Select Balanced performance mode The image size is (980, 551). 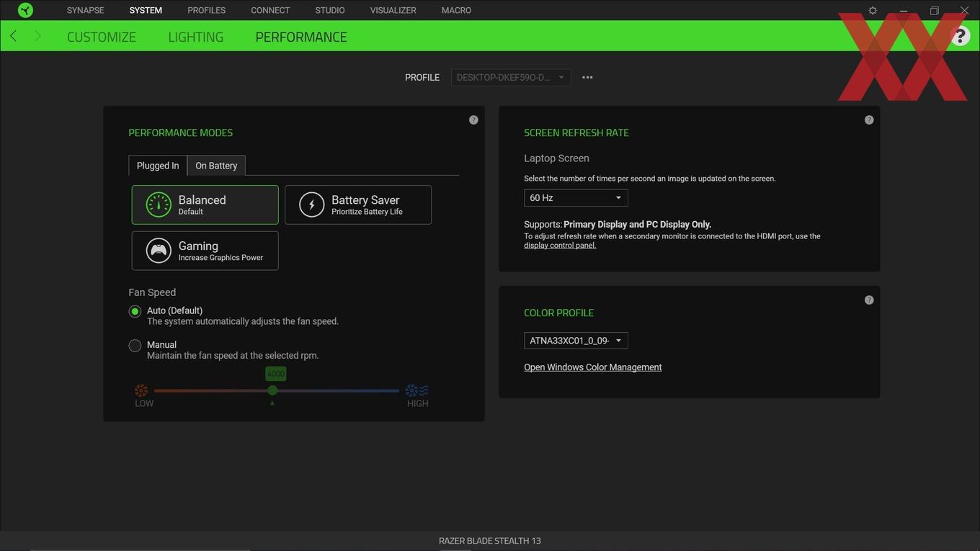pos(205,205)
